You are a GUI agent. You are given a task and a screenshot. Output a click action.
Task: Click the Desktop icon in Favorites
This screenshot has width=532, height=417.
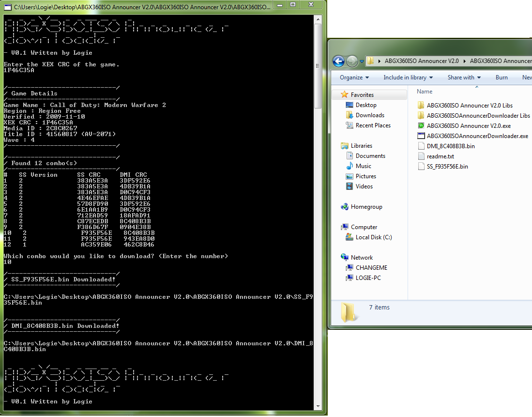pyautogui.click(x=350, y=105)
